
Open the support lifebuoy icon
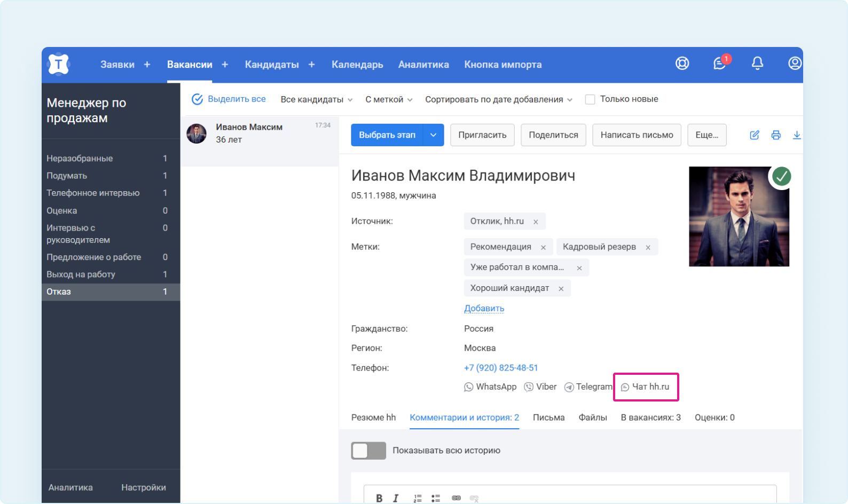pyautogui.click(x=682, y=64)
